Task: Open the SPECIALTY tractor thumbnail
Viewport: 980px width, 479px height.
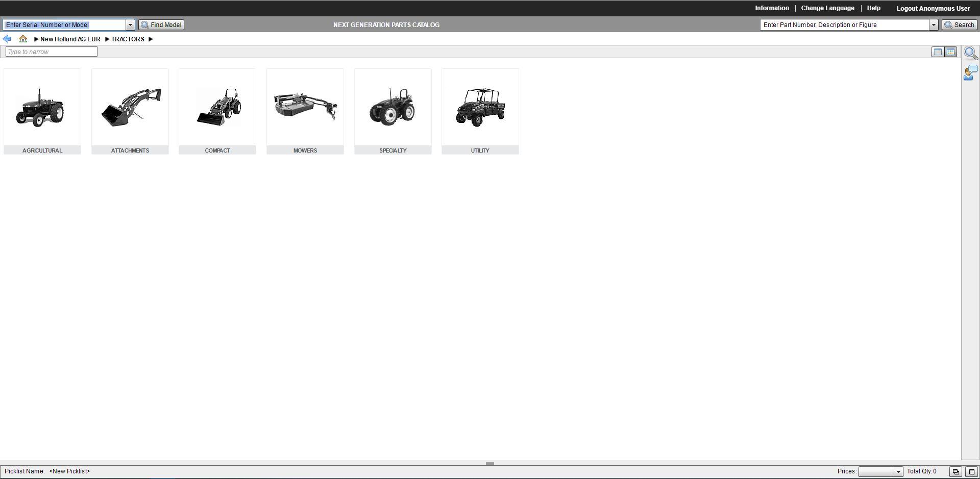Action: pyautogui.click(x=393, y=108)
